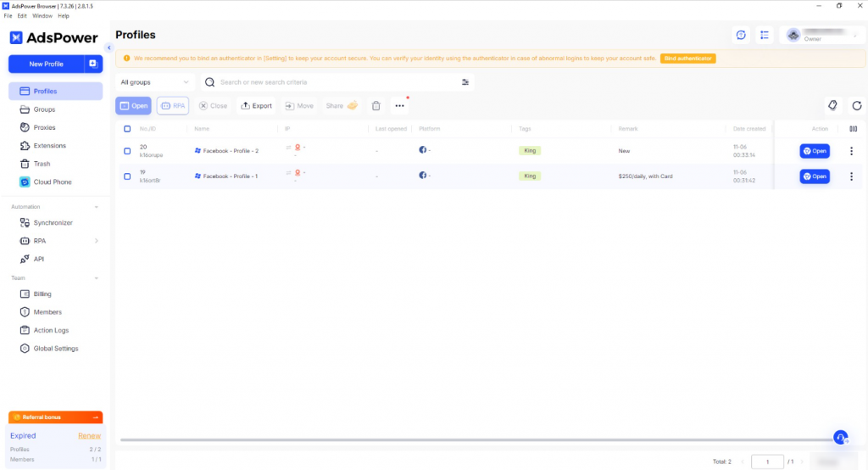Open kebab menu for Facebook - Profile - 2

(852, 151)
